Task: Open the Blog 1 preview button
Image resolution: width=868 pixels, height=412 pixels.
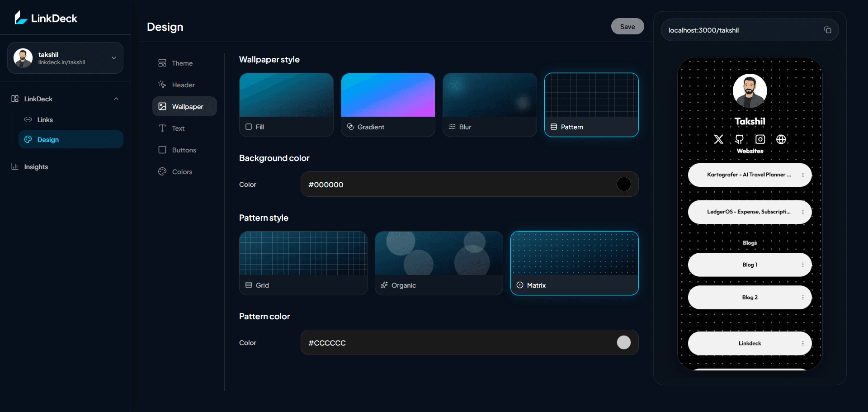Action: [750, 265]
